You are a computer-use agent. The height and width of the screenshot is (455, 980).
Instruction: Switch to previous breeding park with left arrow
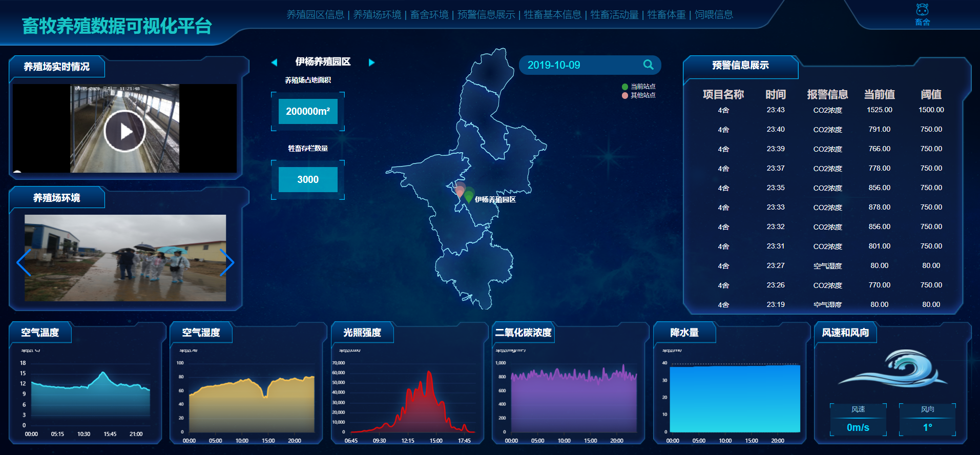274,63
